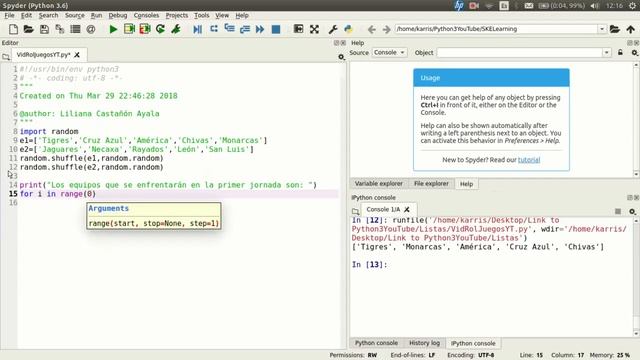Run cell and advance icon
Viewport: 640px width, 360px height.
[145, 29]
